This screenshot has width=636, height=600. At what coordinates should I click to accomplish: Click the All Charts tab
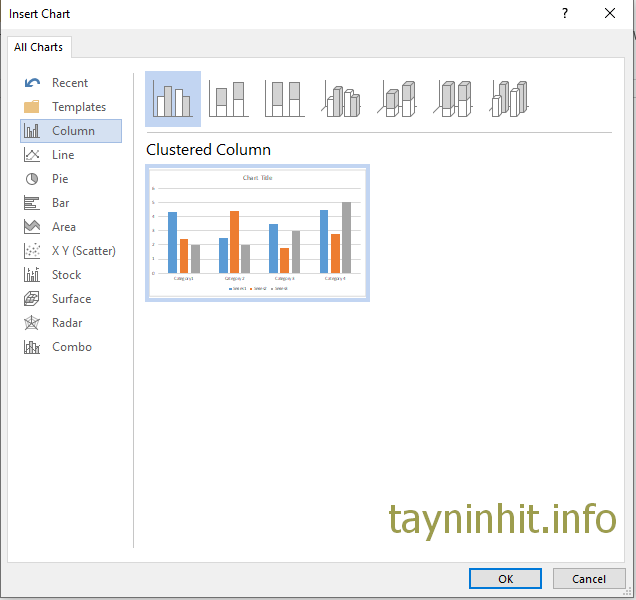click(39, 47)
